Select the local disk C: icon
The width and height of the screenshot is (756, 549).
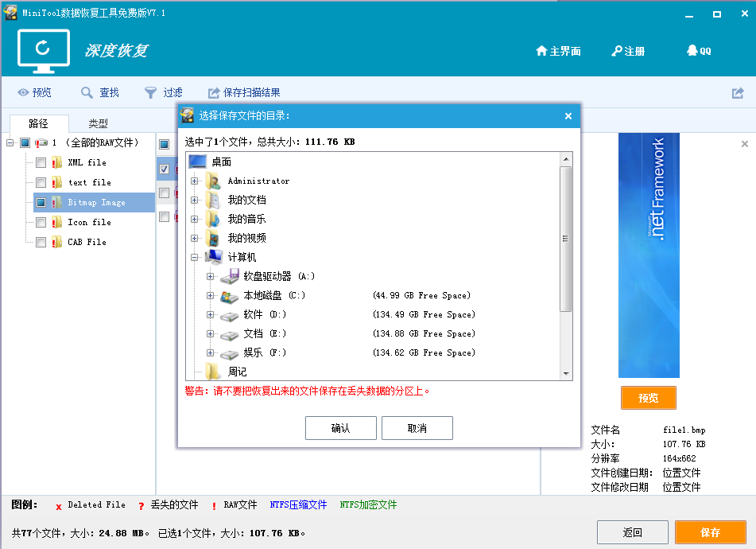tap(230, 296)
